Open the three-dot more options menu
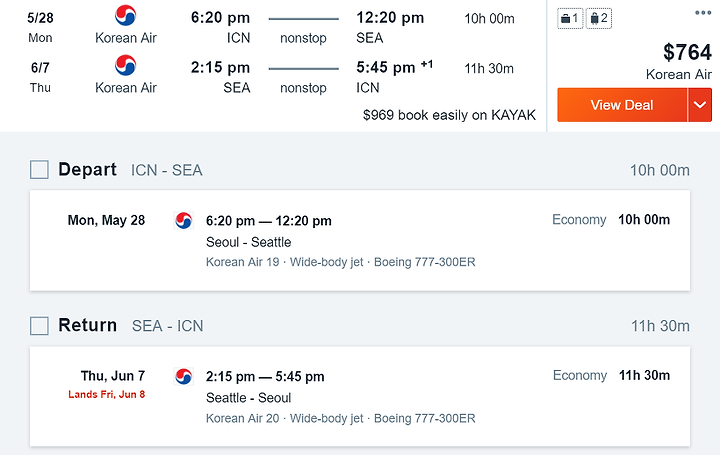720x455 pixels. (703, 13)
